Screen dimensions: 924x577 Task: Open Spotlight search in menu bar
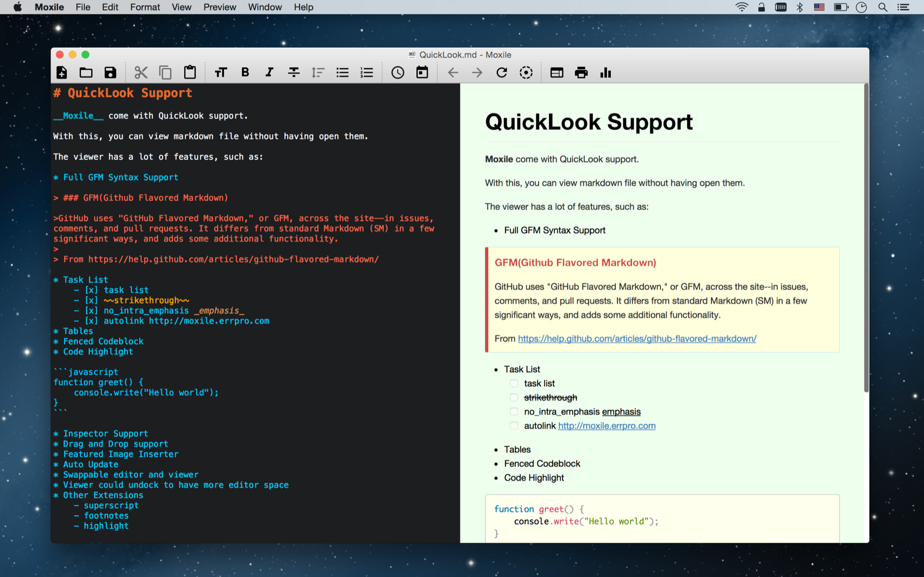tap(883, 7)
